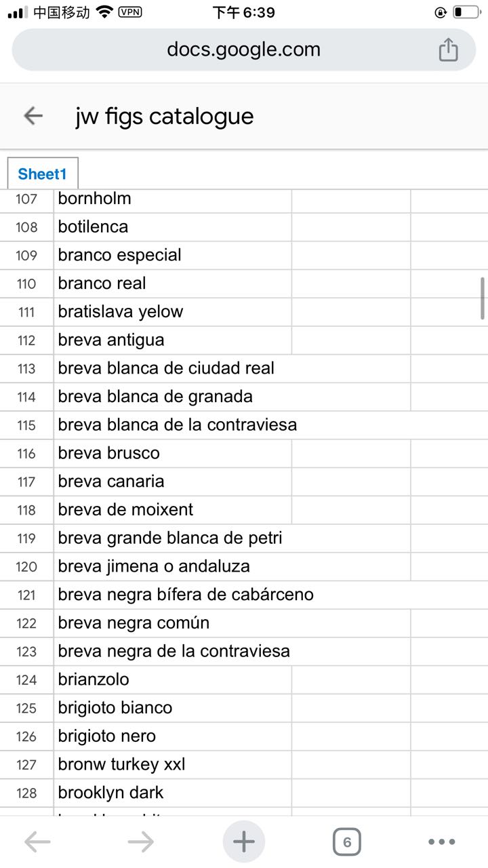This screenshot has width=488, height=868.
Task: Tap the new tab plus button
Action: tap(243, 842)
